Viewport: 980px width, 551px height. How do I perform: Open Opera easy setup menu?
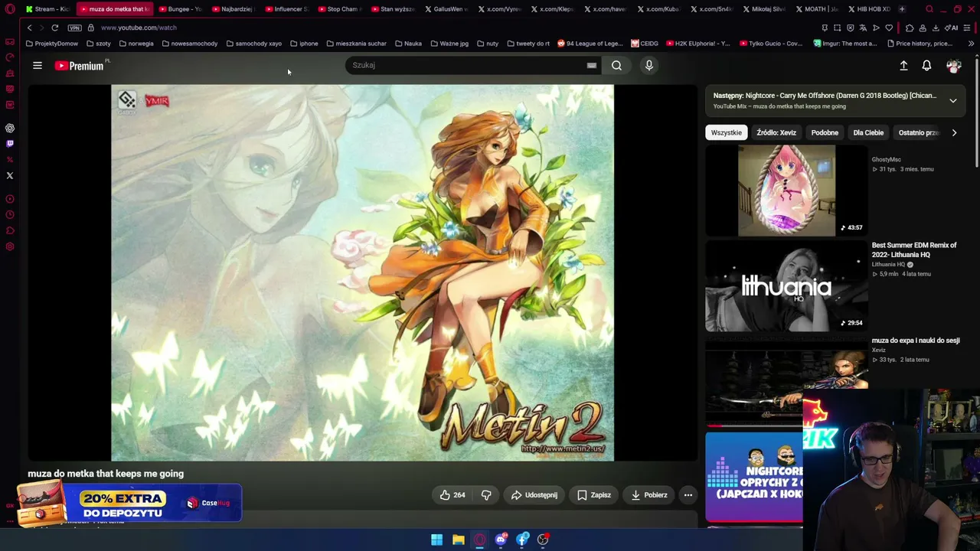pyautogui.click(x=968, y=28)
